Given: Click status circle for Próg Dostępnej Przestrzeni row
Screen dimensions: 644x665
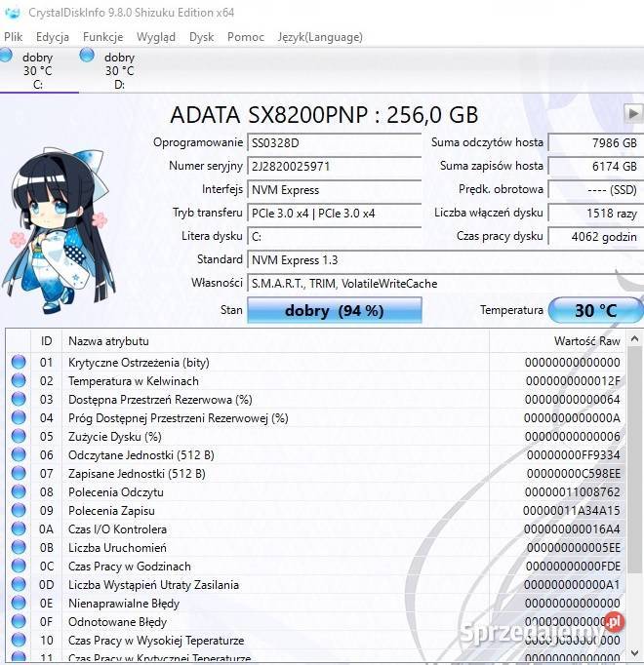Looking at the screenshot, I should tap(19, 417).
